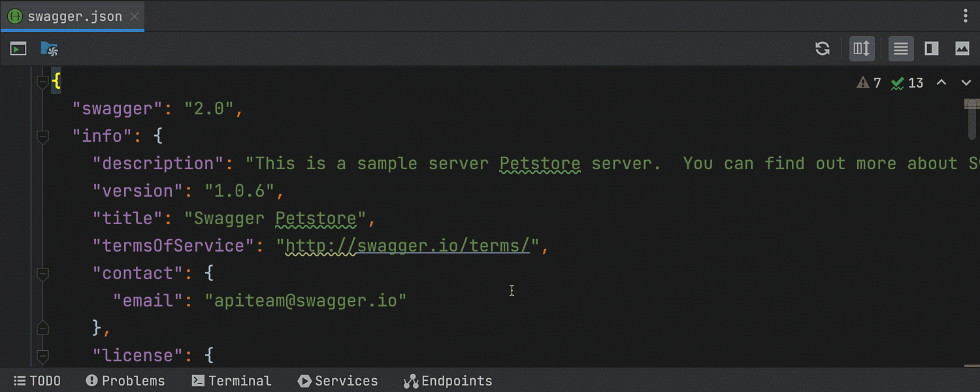
Task: Open the Terminal tool window
Action: [231, 381]
